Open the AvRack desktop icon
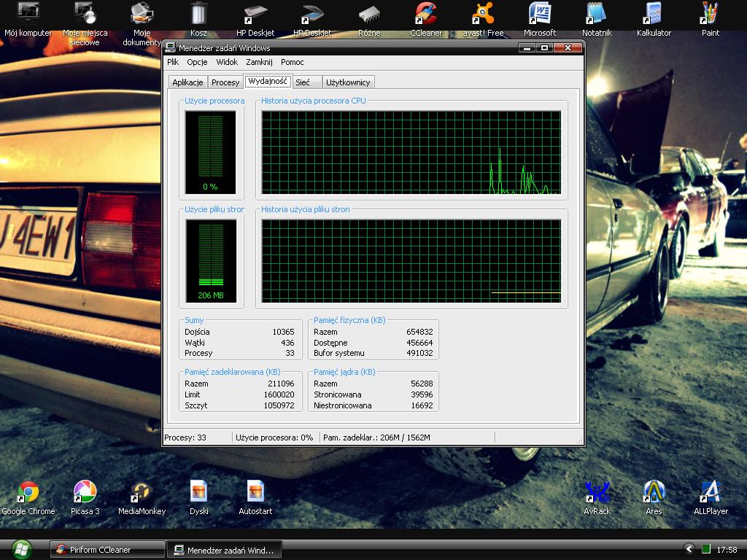 [597, 493]
